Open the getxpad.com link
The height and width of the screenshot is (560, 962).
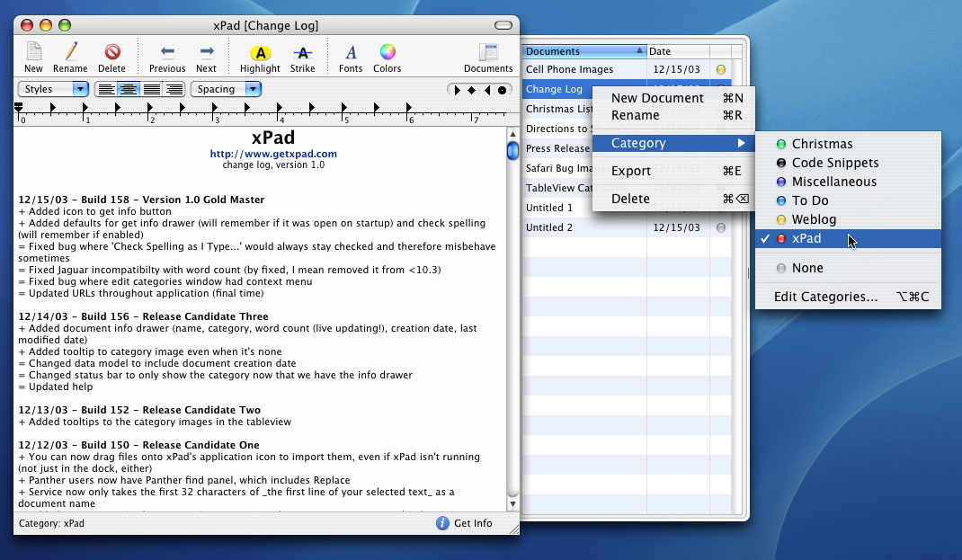[273, 154]
